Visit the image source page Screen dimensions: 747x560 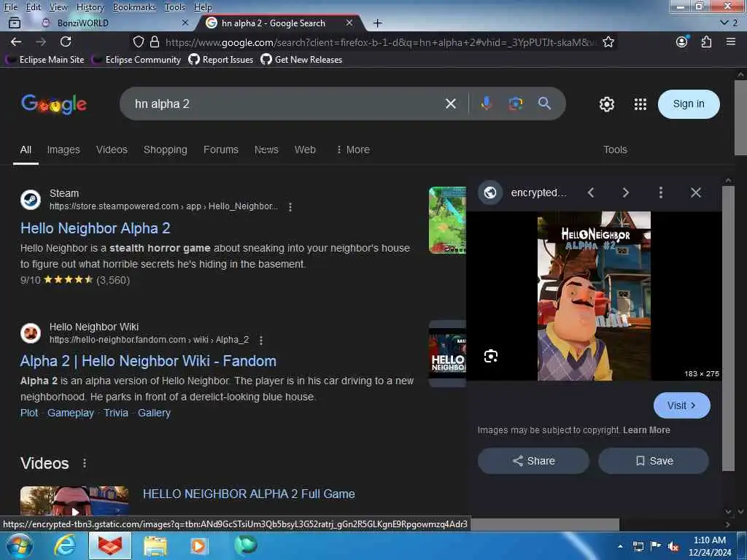point(682,405)
